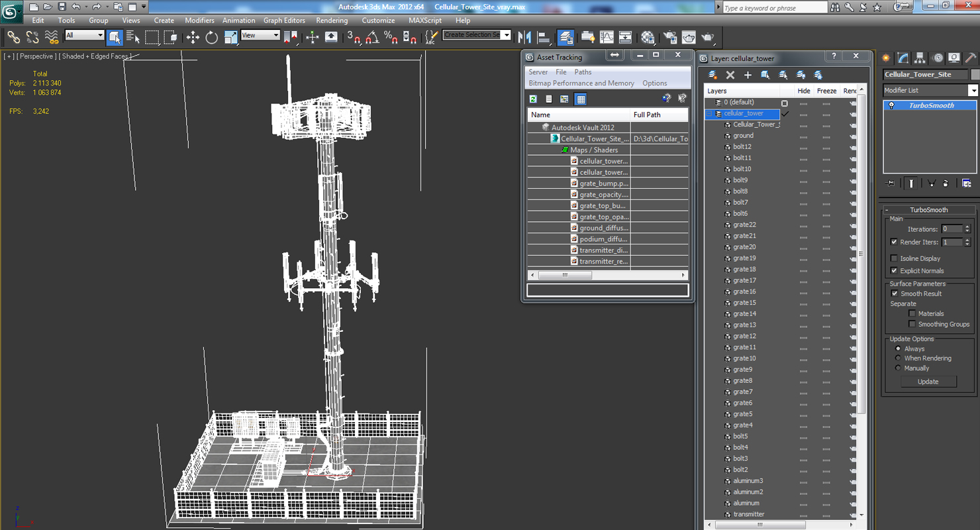Open Render Setup teapot icon
The width and height of the screenshot is (980, 530).
click(x=670, y=37)
